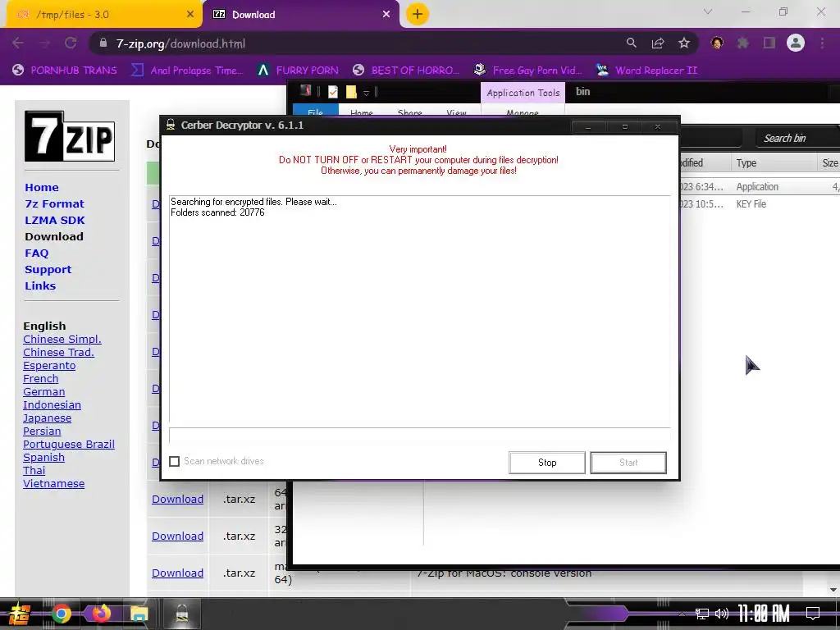
Task: Switch language to Esperanto
Action: point(49,365)
